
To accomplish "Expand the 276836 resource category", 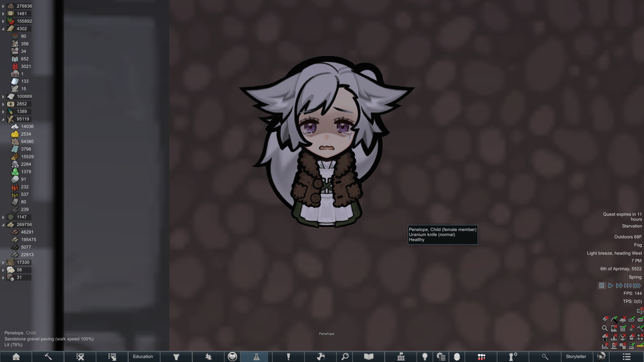I will (x=3, y=6).
